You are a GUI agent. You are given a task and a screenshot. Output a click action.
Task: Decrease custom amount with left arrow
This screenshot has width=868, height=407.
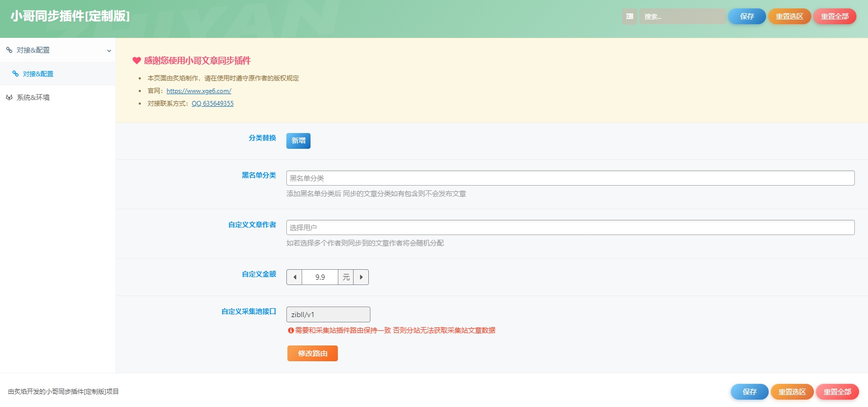pyautogui.click(x=294, y=277)
